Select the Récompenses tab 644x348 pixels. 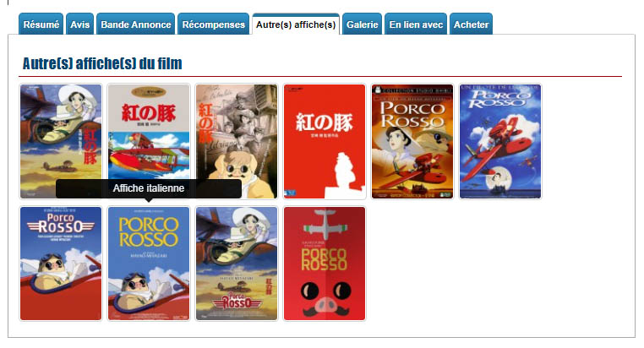point(214,24)
